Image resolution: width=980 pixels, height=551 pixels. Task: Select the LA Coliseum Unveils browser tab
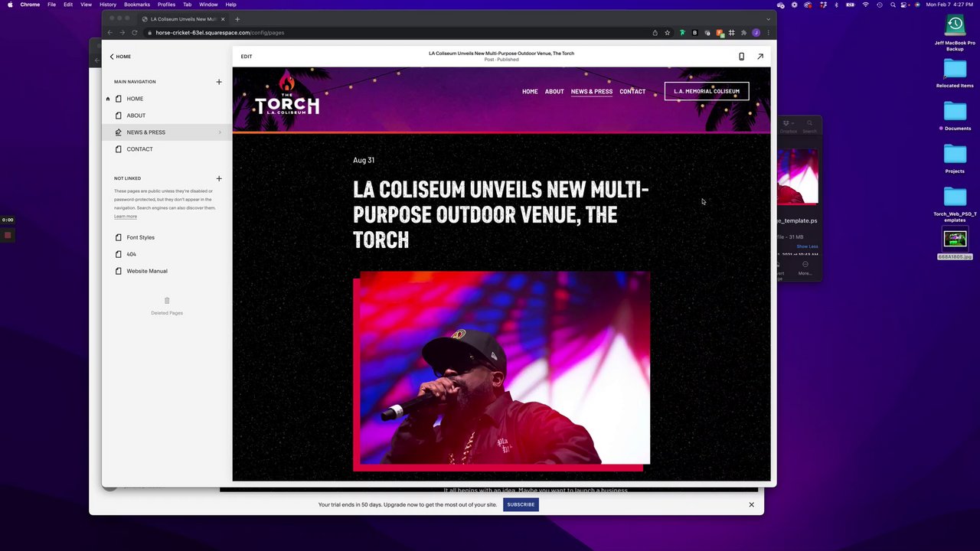[182, 19]
